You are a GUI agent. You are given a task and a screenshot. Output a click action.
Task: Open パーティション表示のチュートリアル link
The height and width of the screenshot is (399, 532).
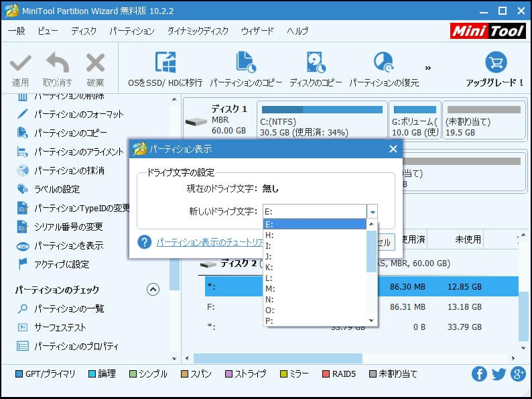click(210, 242)
